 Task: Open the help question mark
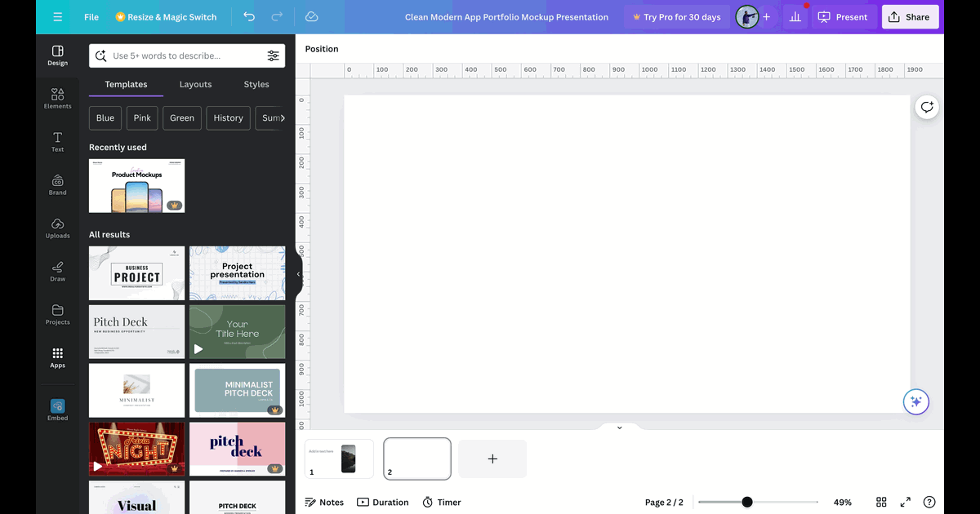pos(929,503)
